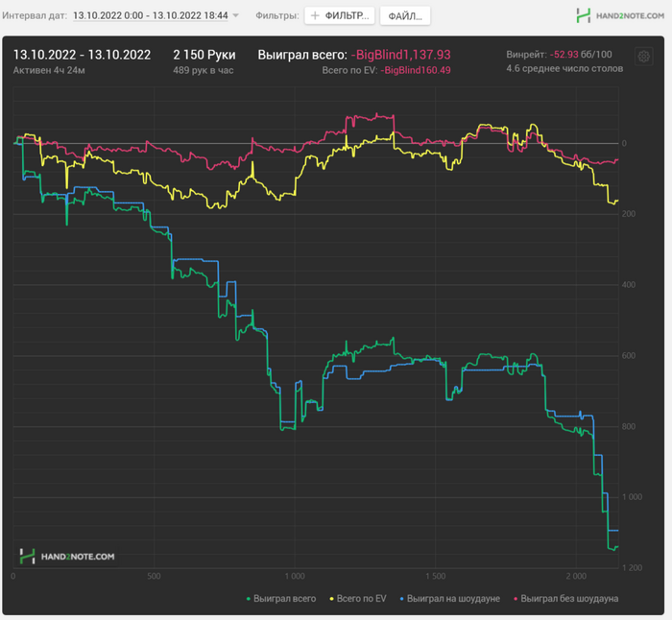Click the 13.10.2022 - 13.10.2022 graph title
This screenshot has height=620, width=672.
pos(82,55)
